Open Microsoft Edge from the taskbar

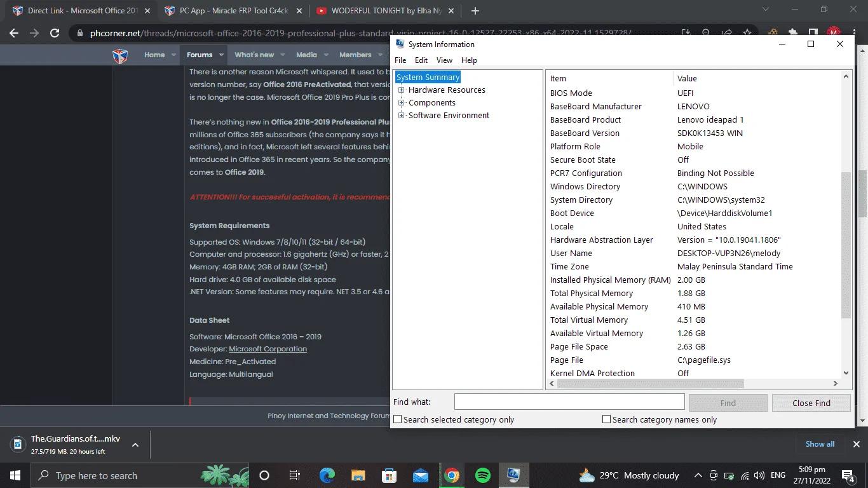click(327, 475)
